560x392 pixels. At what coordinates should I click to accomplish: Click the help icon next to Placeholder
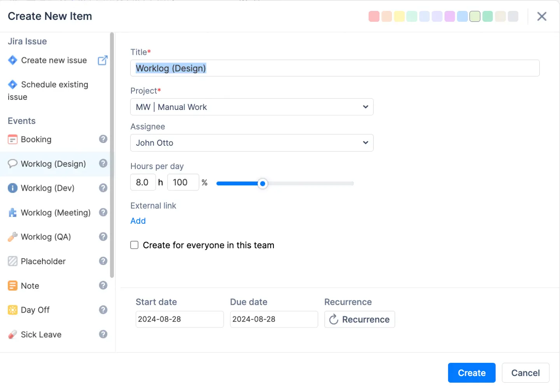point(103,261)
